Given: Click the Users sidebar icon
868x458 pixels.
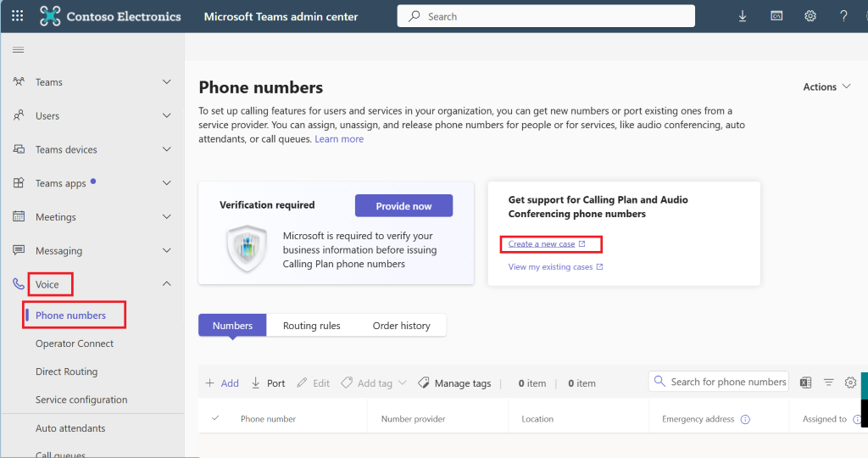Looking at the screenshot, I should [x=19, y=115].
